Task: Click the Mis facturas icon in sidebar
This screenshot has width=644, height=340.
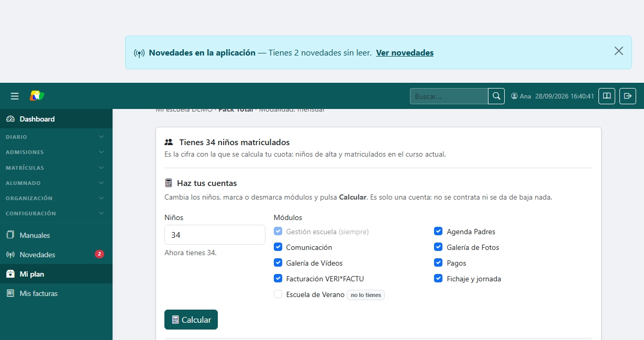Action: tap(10, 293)
